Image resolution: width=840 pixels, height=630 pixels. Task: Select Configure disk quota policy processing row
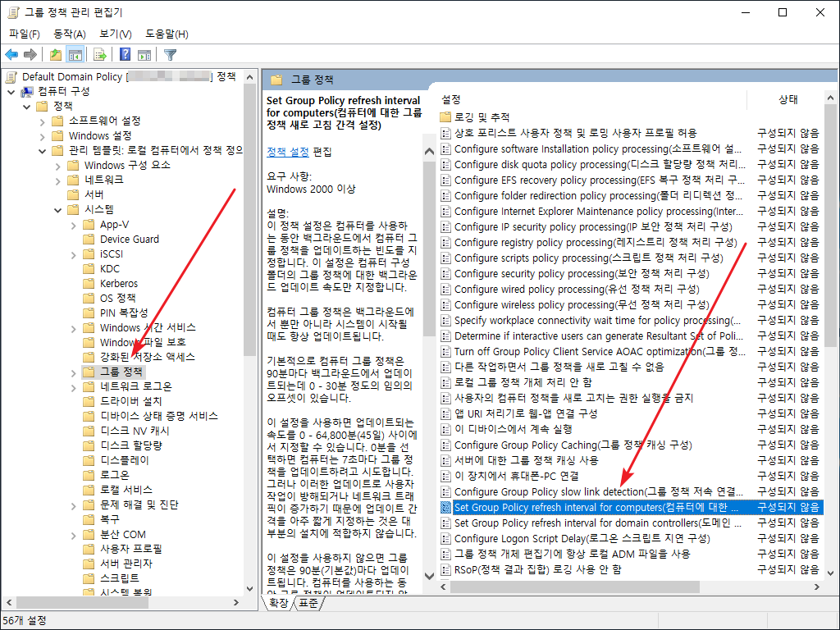pos(631,164)
